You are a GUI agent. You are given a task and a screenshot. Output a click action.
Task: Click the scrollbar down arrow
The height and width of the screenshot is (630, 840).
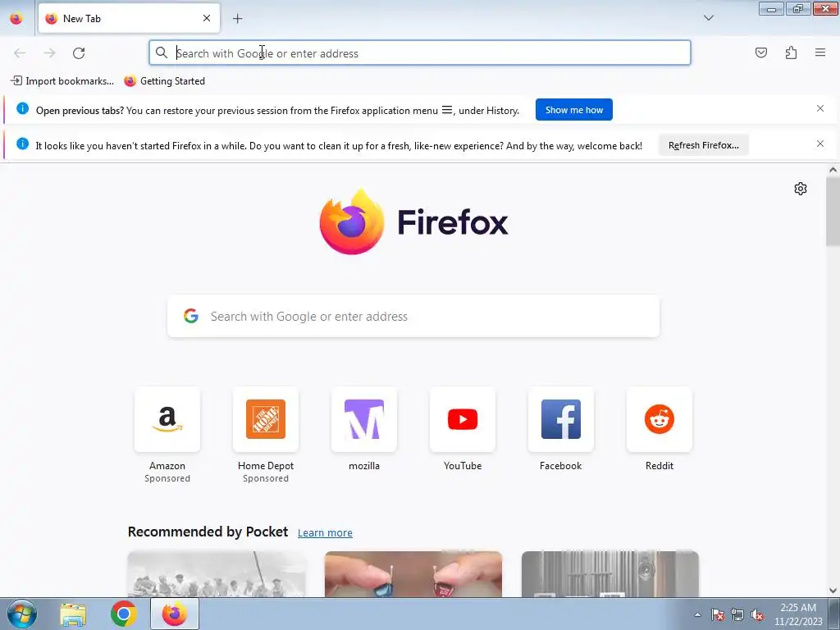833,591
